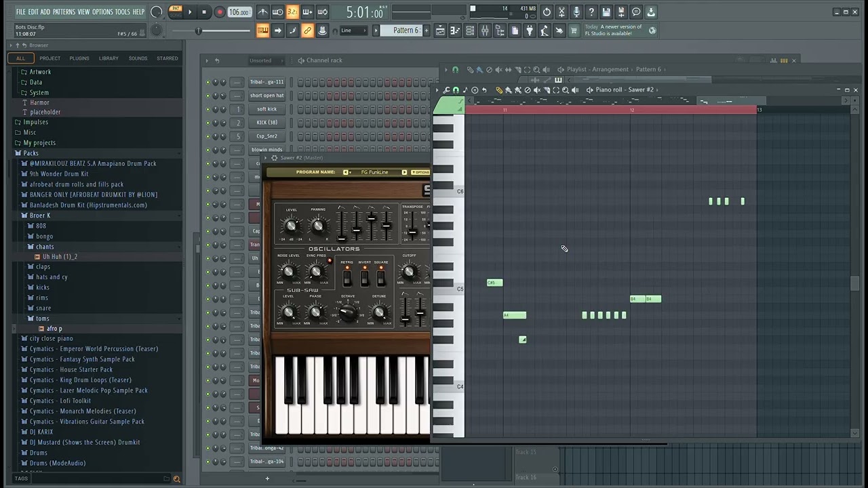Screen dimensions: 868x488
Task: Click the OPTIONS button in Sawer
Action: [420, 172]
